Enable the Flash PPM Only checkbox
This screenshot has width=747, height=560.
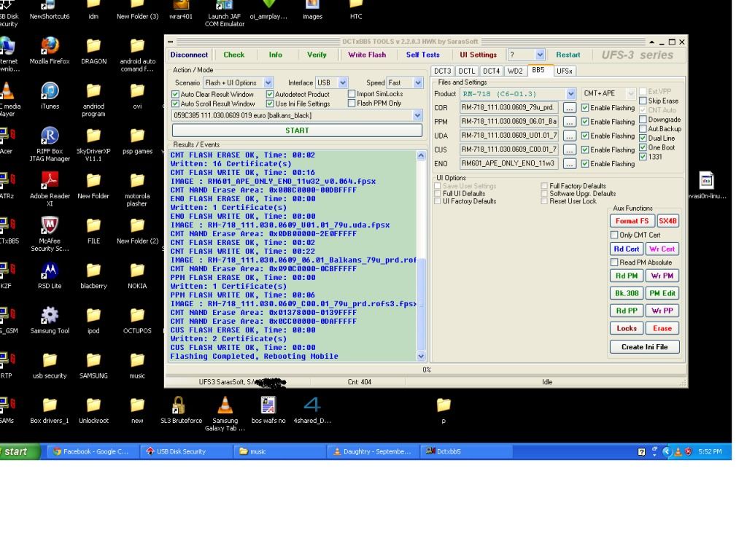[x=352, y=104]
